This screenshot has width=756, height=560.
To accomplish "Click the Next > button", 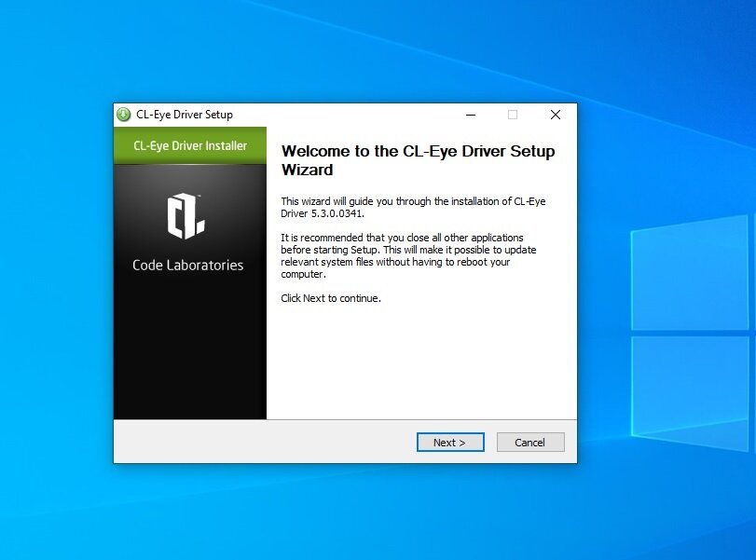I will [x=450, y=442].
